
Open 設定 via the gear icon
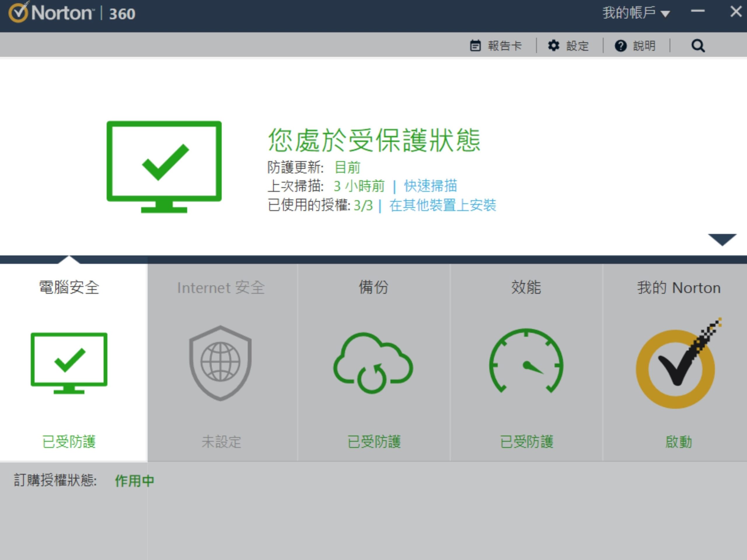[554, 45]
